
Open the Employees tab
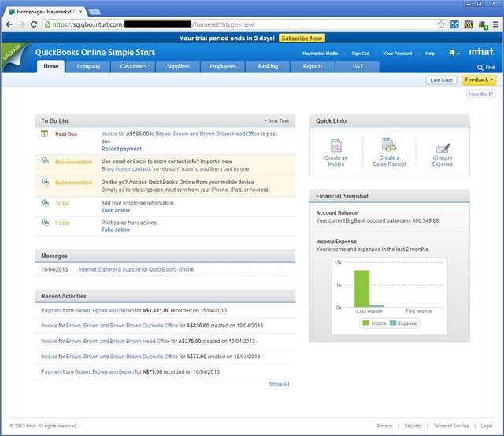click(223, 67)
